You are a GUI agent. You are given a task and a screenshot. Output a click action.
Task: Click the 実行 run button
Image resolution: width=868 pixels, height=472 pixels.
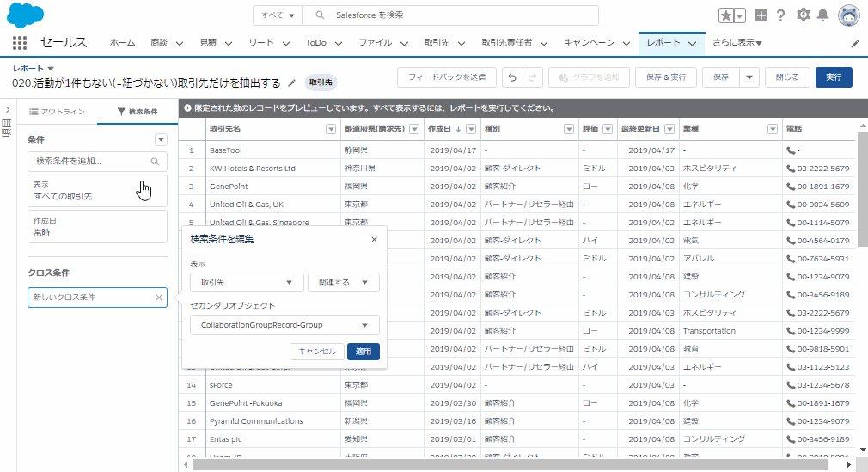tap(834, 77)
